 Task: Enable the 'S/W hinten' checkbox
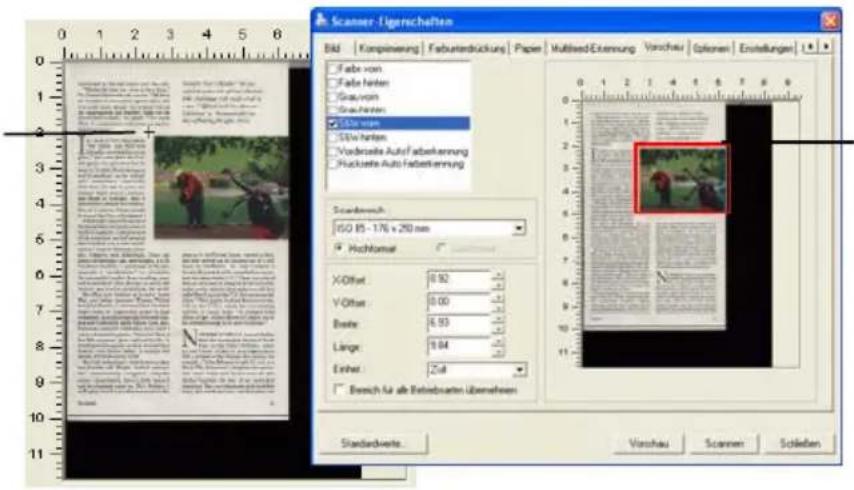[x=332, y=137]
